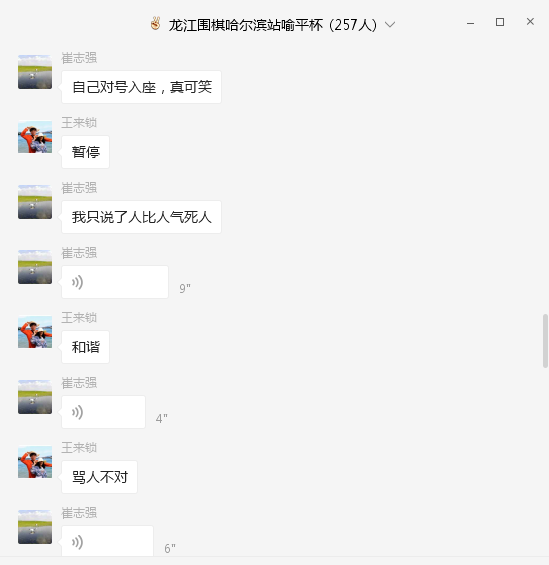Minimize the chat window
The image size is (549, 565).
point(470,23)
